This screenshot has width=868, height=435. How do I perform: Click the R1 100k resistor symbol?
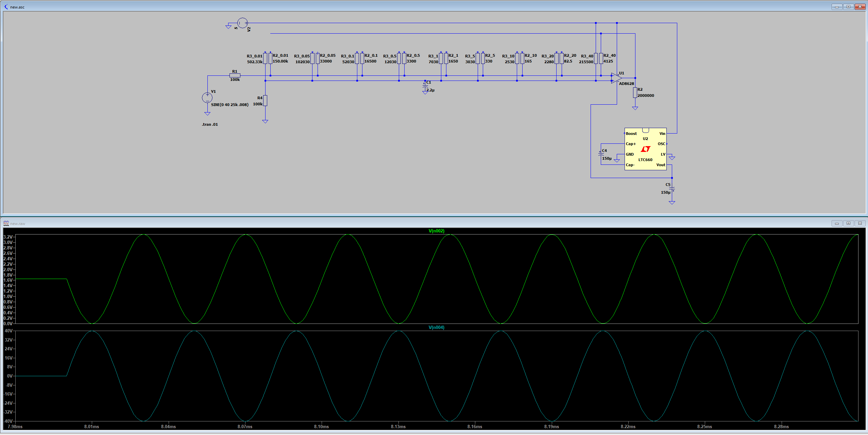point(235,75)
